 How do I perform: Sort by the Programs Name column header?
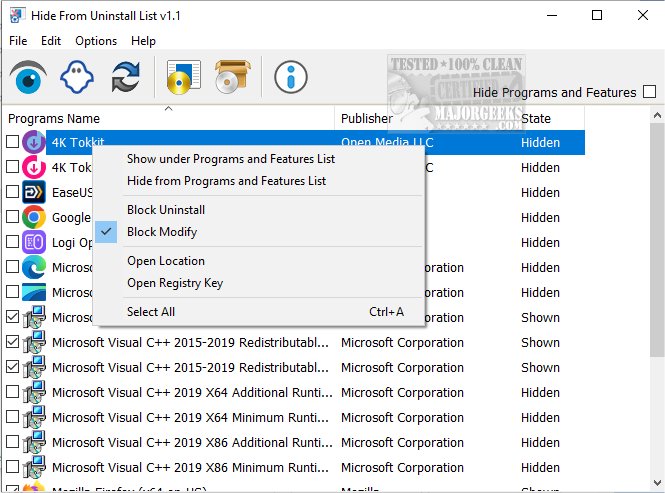169,118
